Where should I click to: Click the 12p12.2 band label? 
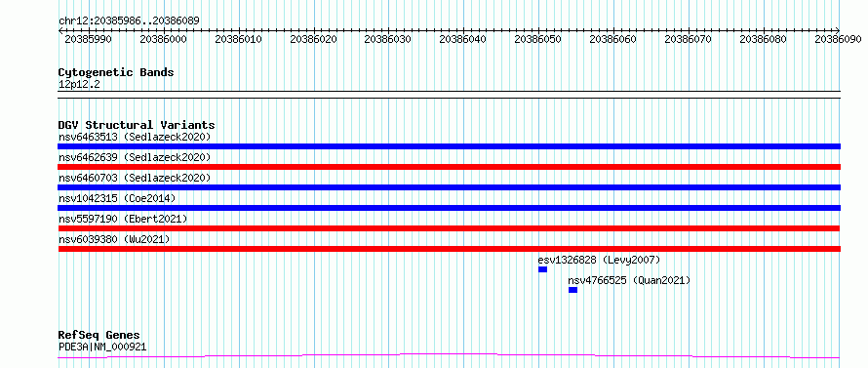pos(79,85)
